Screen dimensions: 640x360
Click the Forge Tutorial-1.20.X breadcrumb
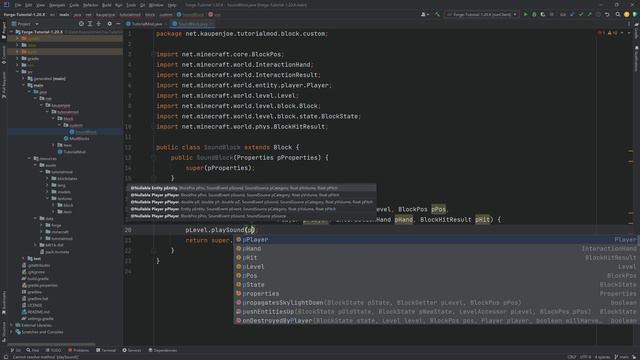(24, 14)
